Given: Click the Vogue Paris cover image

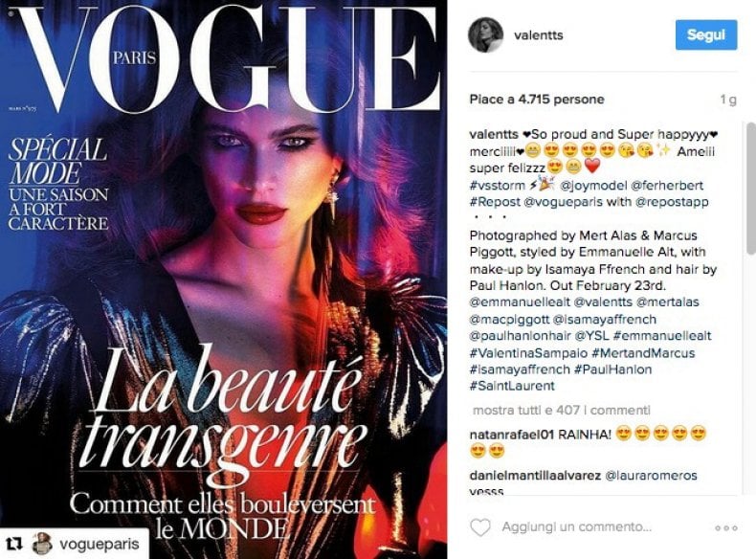Looking at the screenshot, I should pyautogui.click(x=224, y=279).
